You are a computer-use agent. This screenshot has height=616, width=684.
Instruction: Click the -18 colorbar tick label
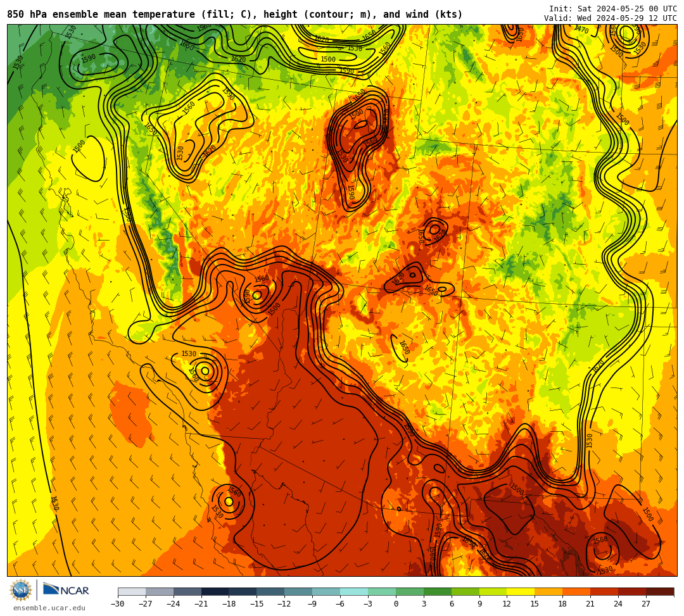(x=229, y=604)
